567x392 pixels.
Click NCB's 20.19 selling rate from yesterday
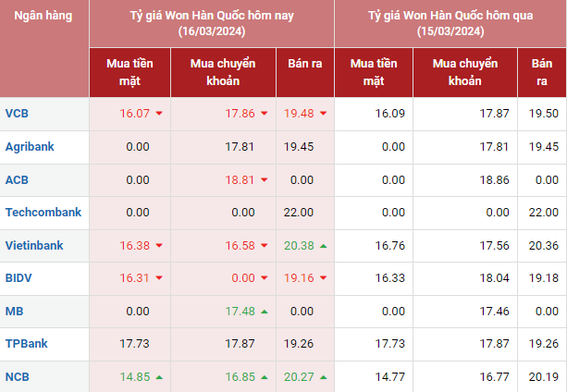point(543,377)
